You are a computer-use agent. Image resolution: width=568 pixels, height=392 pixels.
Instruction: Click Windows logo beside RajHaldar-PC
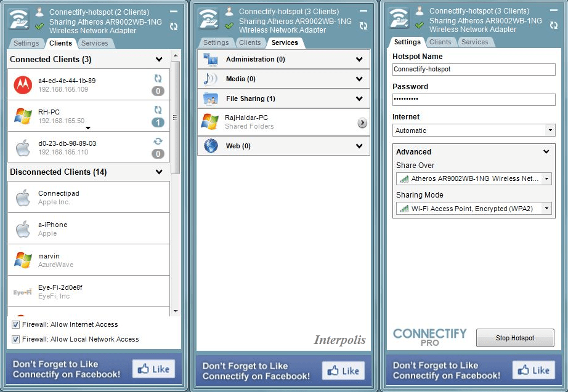pyautogui.click(x=210, y=122)
